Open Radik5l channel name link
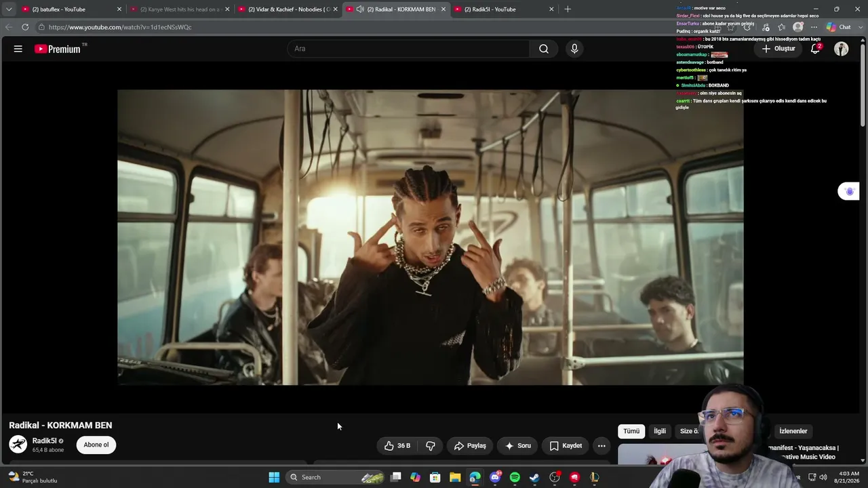Image resolution: width=868 pixels, height=488 pixels. pos(45,441)
